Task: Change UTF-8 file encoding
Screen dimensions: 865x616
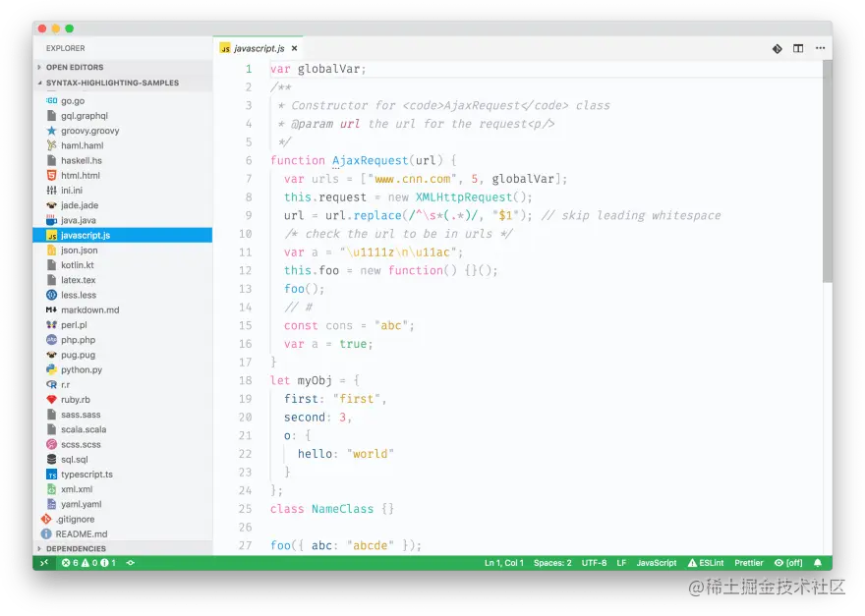Action: pos(594,563)
